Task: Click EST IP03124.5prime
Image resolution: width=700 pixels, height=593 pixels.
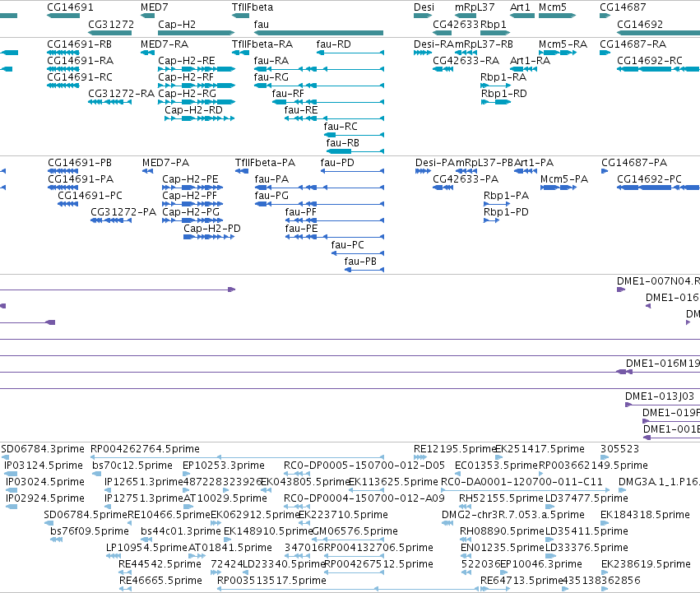Action: point(11,474)
